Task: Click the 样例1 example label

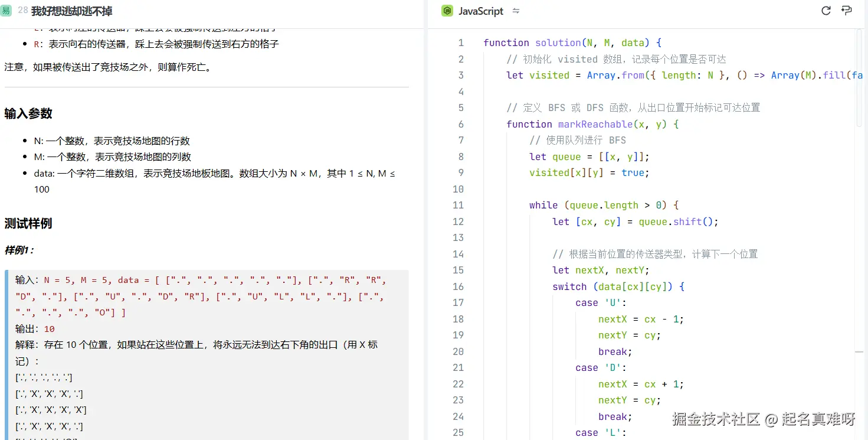Action: (19, 250)
